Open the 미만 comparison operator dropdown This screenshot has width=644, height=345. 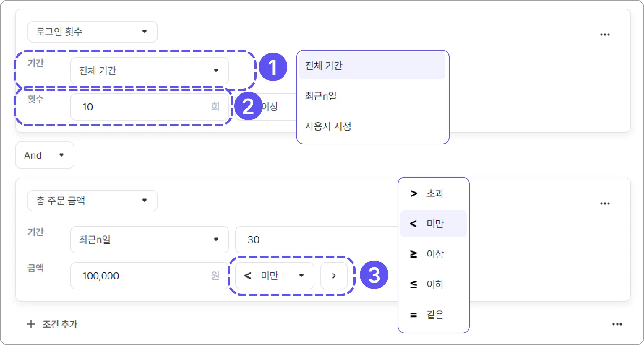coord(274,276)
